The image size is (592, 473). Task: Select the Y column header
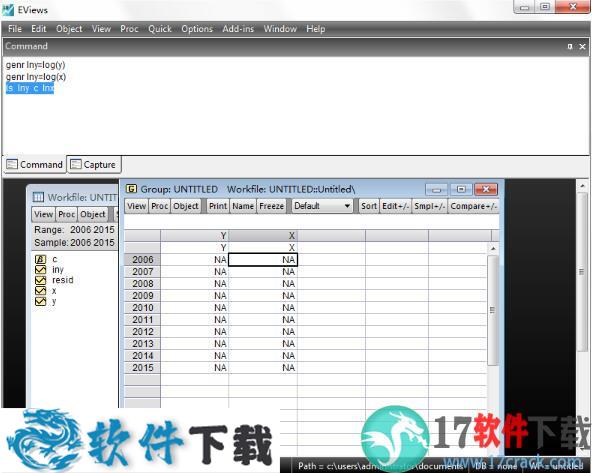pyautogui.click(x=194, y=236)
